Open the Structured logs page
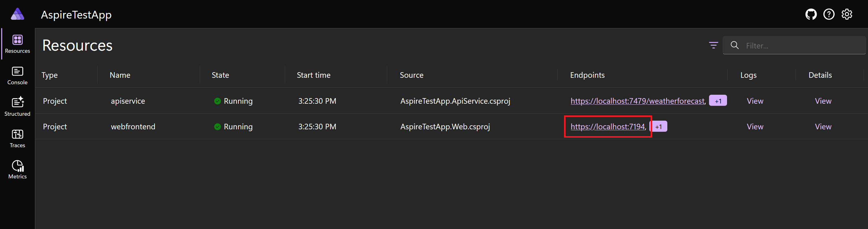 tap(18, 107)
